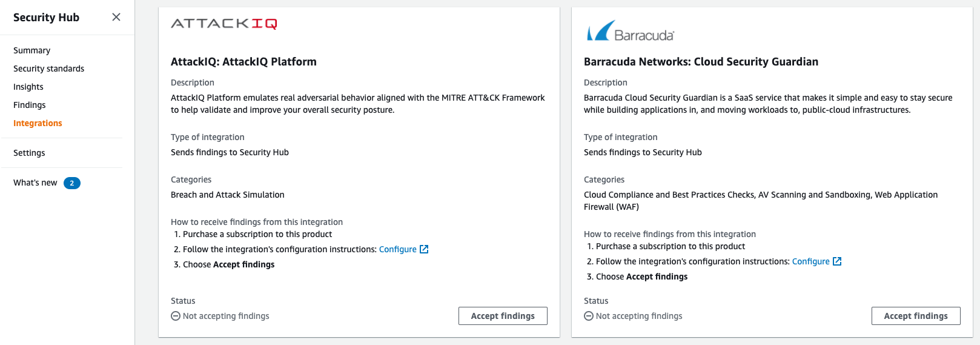Click AttackIQ external link icon
The image size is (980, 345).
(x=424, y=249)
